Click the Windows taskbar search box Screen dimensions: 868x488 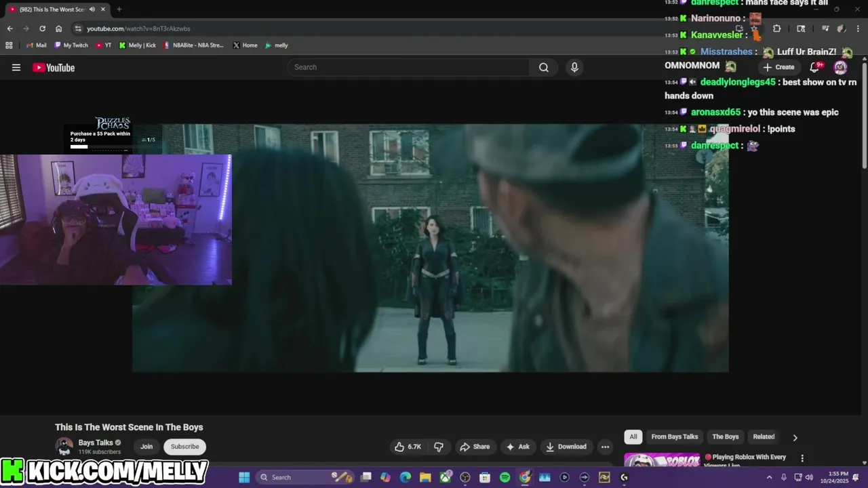(305, 477)
